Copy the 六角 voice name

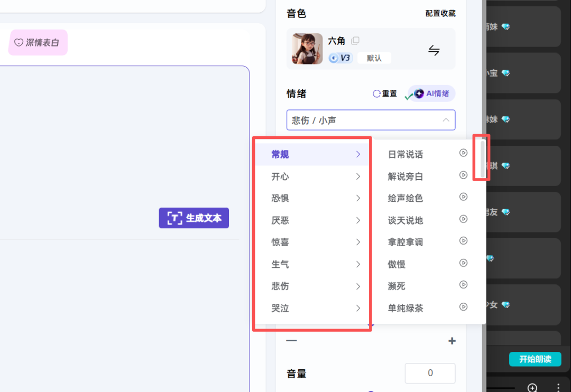(355, 40)
